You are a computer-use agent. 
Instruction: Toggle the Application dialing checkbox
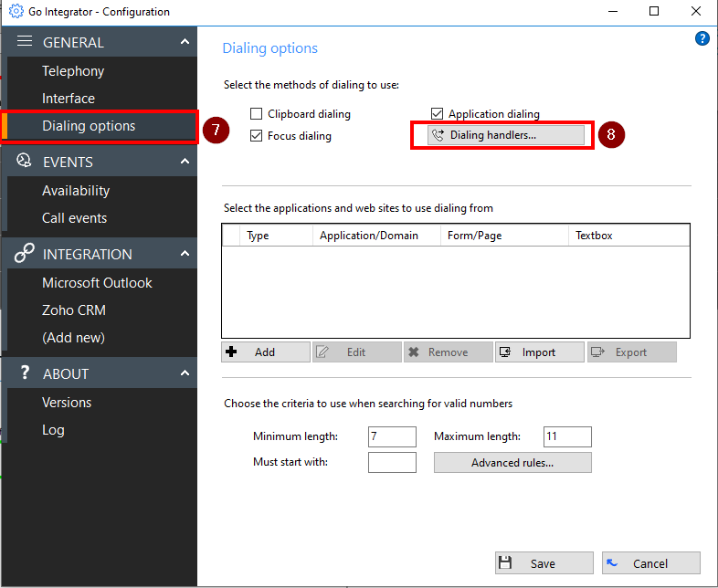pos(438,114)
